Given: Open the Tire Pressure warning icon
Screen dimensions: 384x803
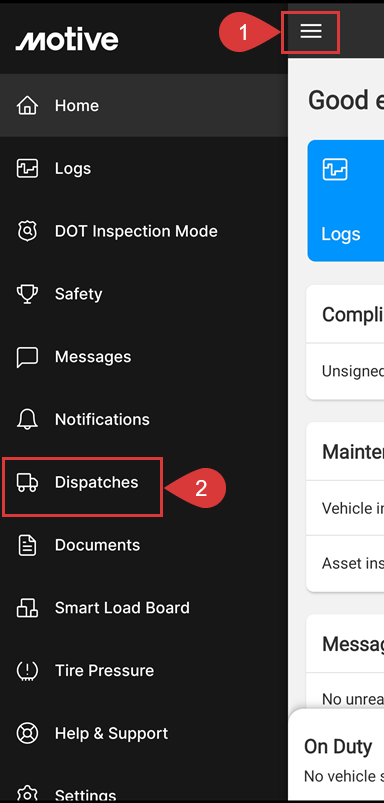Looking at the screenshot, I should (x=27, y=671).
